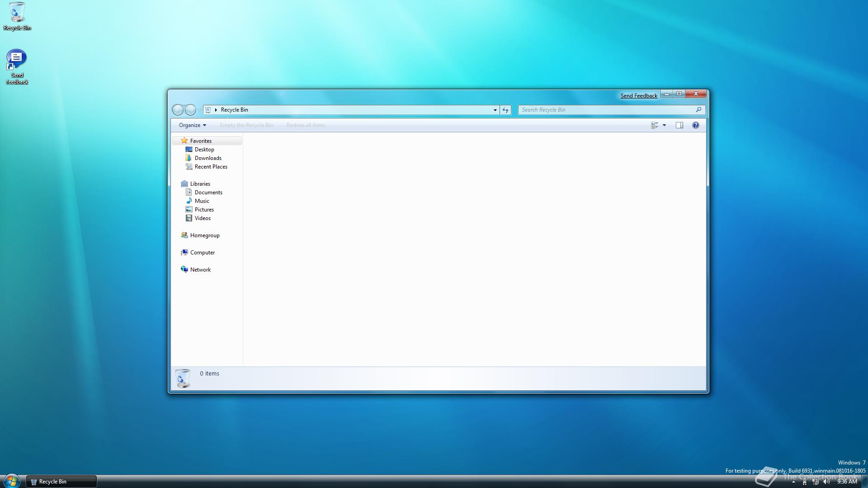Viewport: 868px width, 488px height.
Task: Expand the address bar breadcrumb chevron
Action: [216, 110]
